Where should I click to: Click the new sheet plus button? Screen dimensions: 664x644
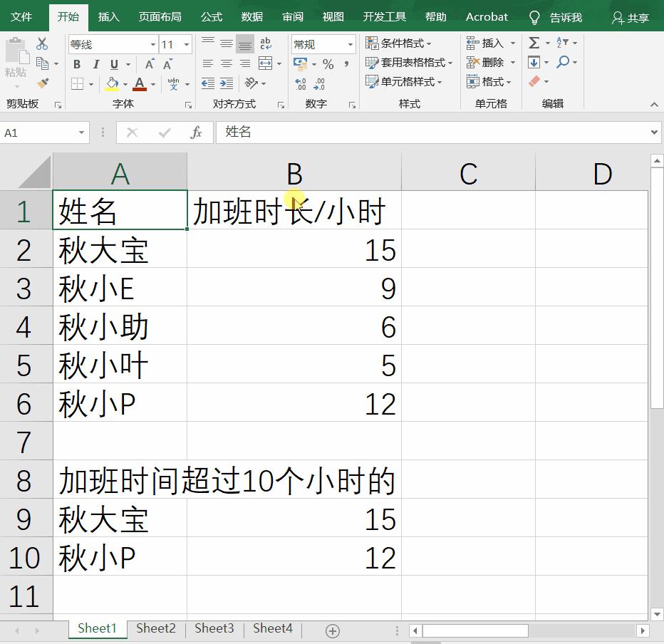coord(332,630)
